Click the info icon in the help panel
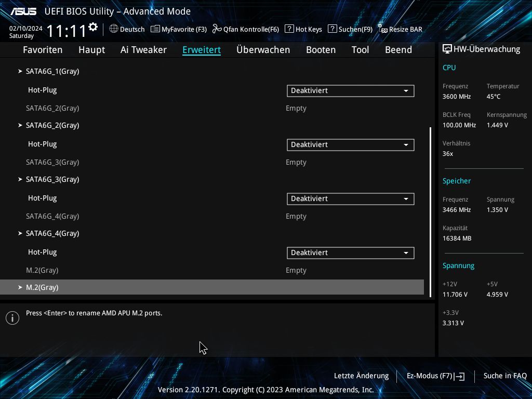Image resolution: width=532 pixels, height=399 pixels. coord(12,318)
